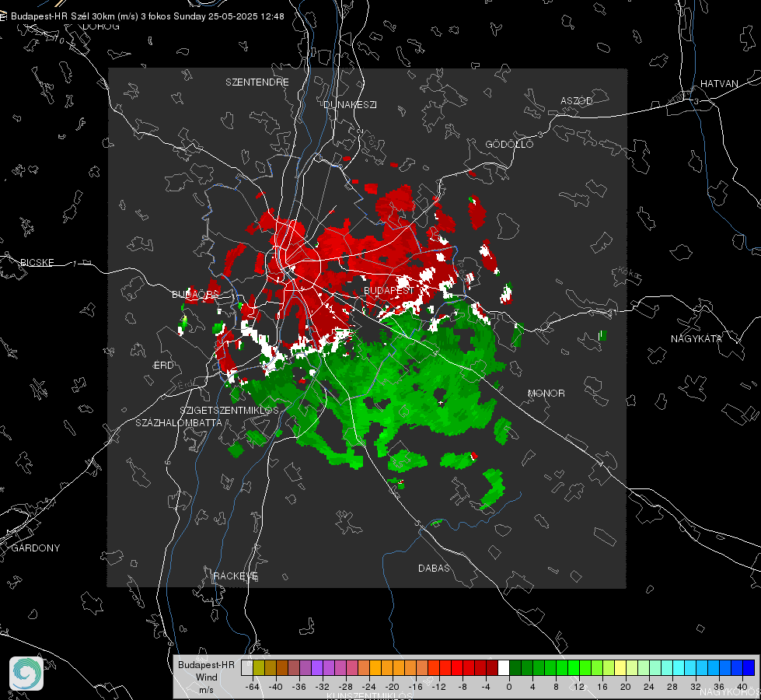
Task: Click the DUNAKESZI city label
Action: 350,104
